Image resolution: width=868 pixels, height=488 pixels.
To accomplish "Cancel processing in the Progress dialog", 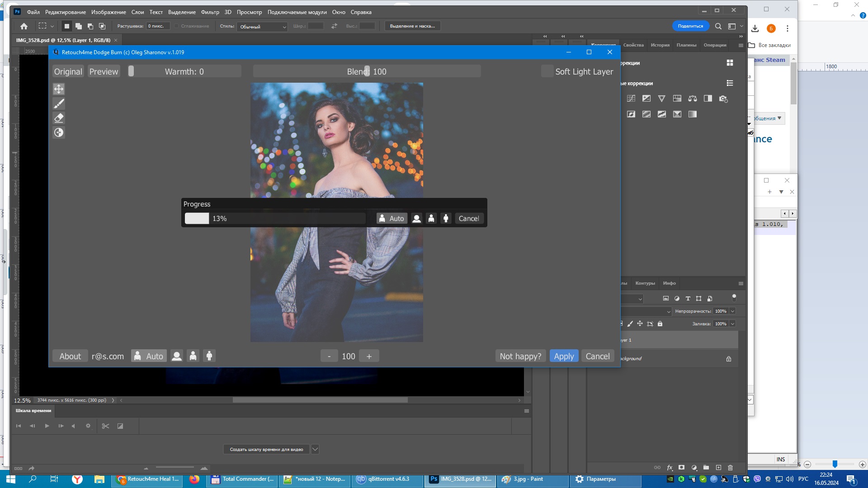I will [469, 219].
